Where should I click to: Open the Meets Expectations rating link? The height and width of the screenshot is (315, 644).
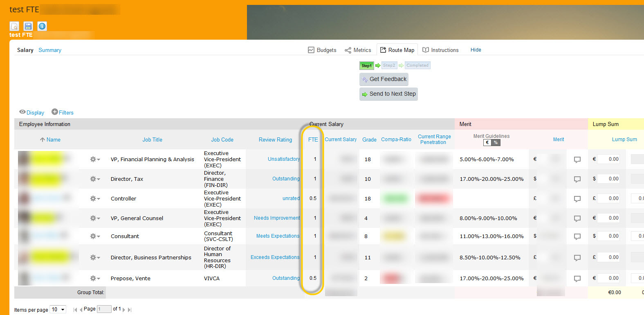pyautogui.click(x=278, y=236)
